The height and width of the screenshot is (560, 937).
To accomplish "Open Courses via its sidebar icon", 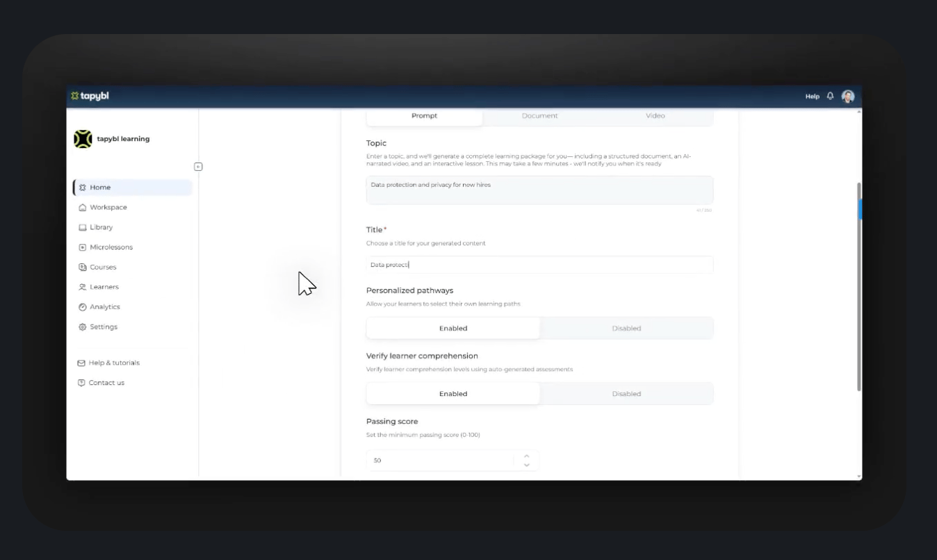I will tap(83, 267).
